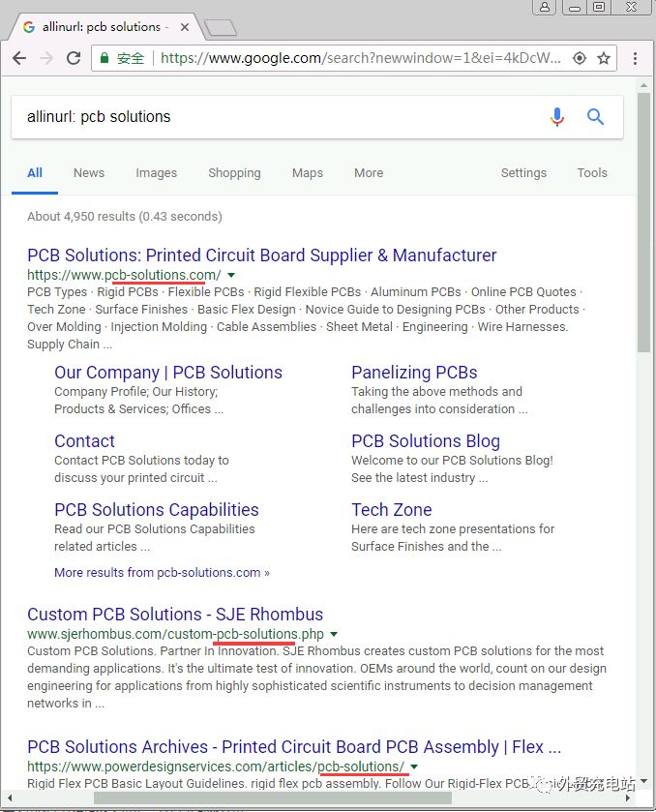Screen dimensions: 656x812
Task: Open the Custom PCB Solutions - SJE Rhombus result
Action: (175, 615)
